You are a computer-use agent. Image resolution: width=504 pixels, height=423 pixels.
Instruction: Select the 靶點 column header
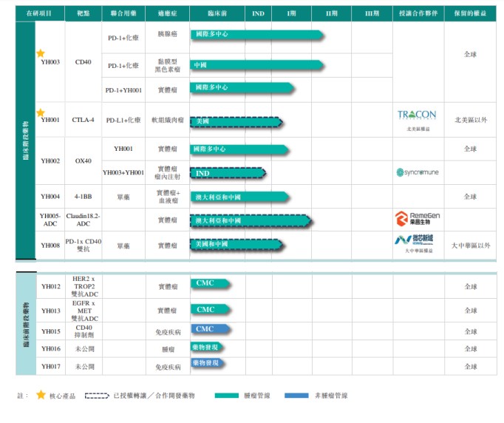click(83, 13)
